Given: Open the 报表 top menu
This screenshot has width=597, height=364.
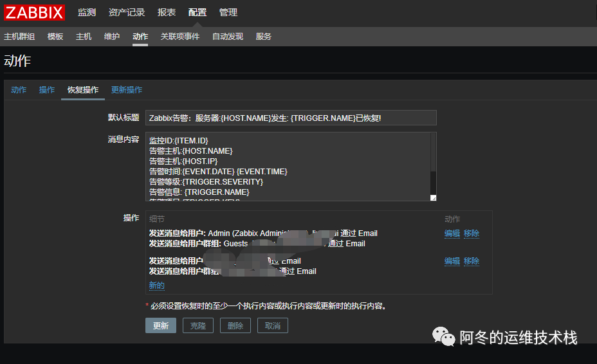Looking at the screenshot, I should click(x=167, y=13).
